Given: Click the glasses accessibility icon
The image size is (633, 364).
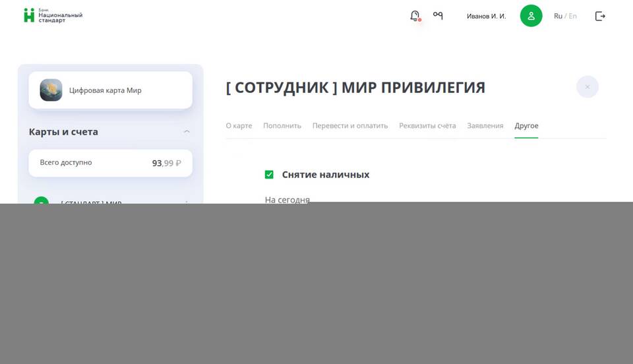Looking at the screenshot, I should (x=438, y=15).
